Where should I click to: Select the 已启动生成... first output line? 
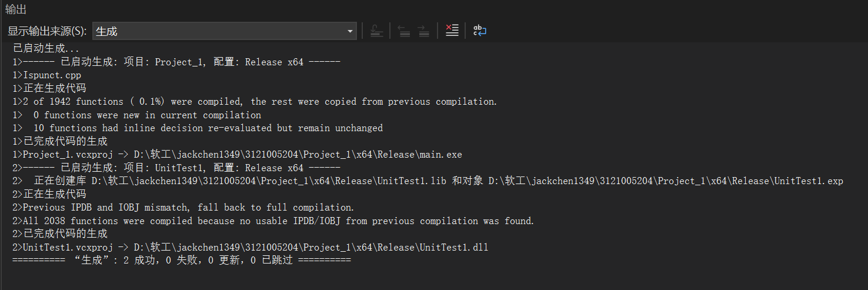click(x=46, y=49)
